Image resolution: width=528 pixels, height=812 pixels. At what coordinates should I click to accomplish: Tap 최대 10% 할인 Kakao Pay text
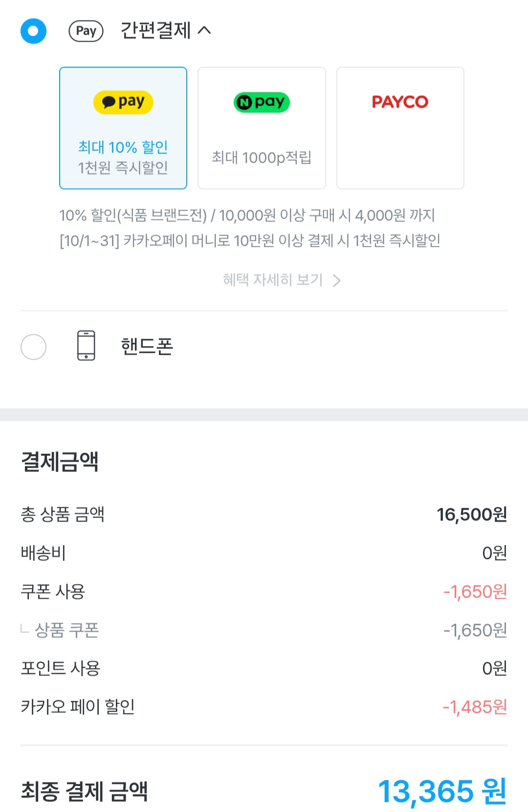[x=123, y=147]
